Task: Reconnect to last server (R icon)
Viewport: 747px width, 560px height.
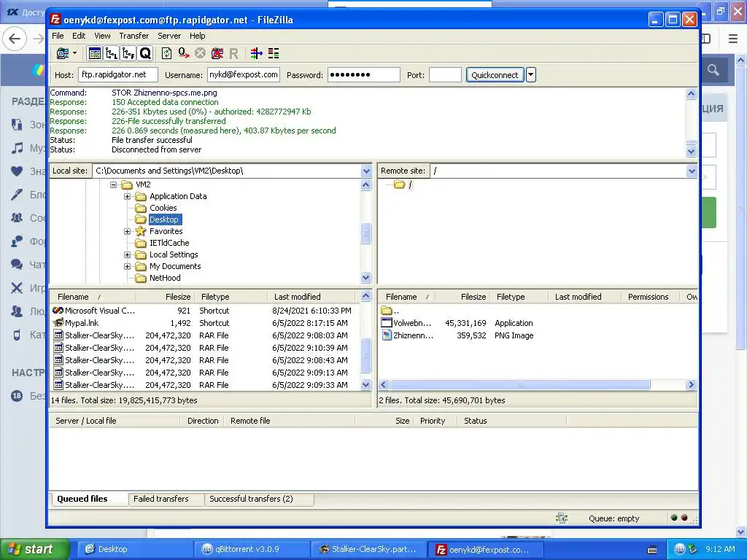Action: pos(233,53)
